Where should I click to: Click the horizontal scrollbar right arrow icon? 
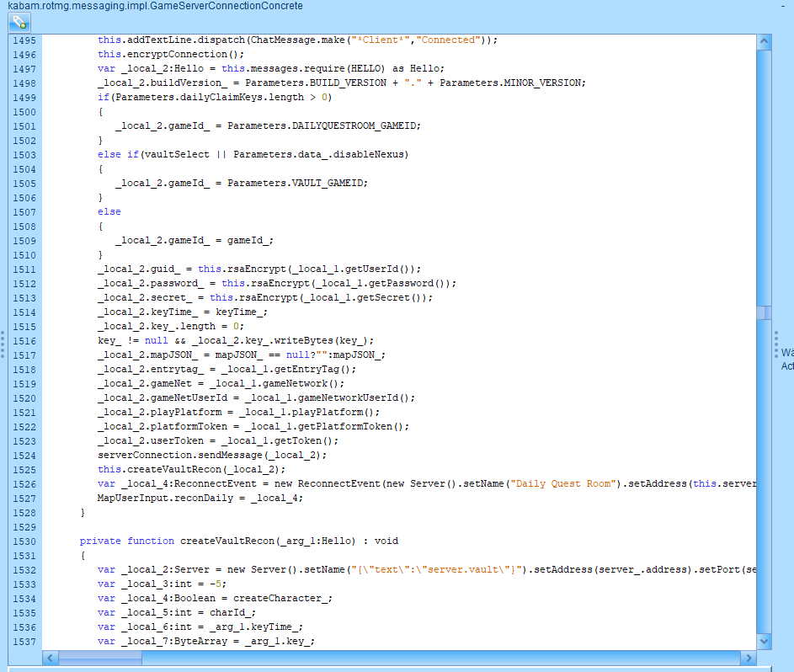749,658
